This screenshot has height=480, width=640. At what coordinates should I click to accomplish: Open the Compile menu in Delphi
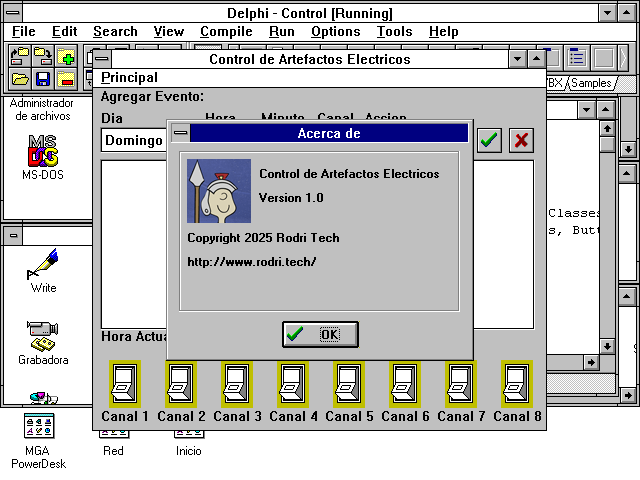(x=226, y=32)
